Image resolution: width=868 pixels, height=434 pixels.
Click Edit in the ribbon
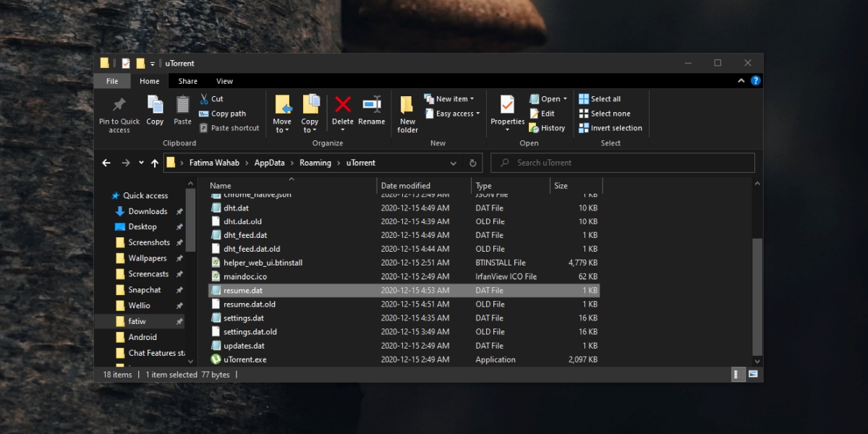click(542, 114)
